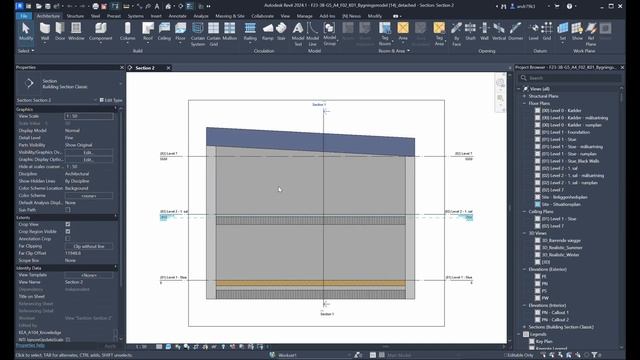Collapse the Elevations (Exterior) tree node
The width and height of the screenshot is (640, 360).
click(x=524, y=269)
